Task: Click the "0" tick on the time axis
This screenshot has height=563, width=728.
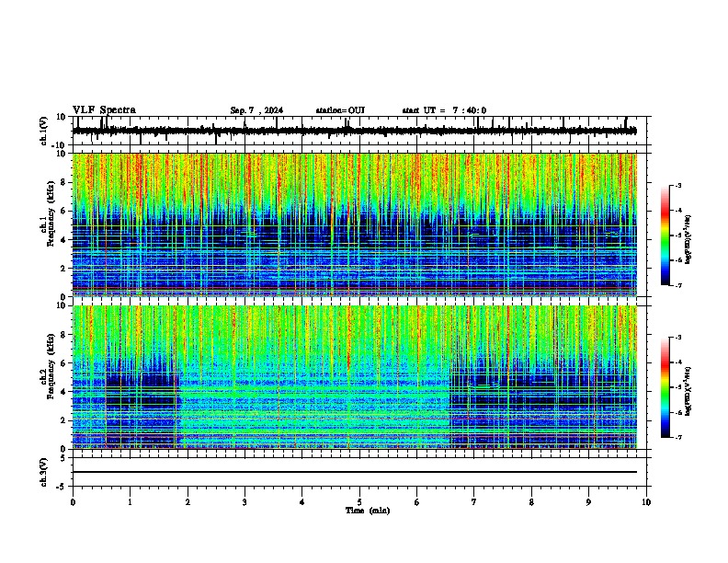Action: tap(73, 502)
